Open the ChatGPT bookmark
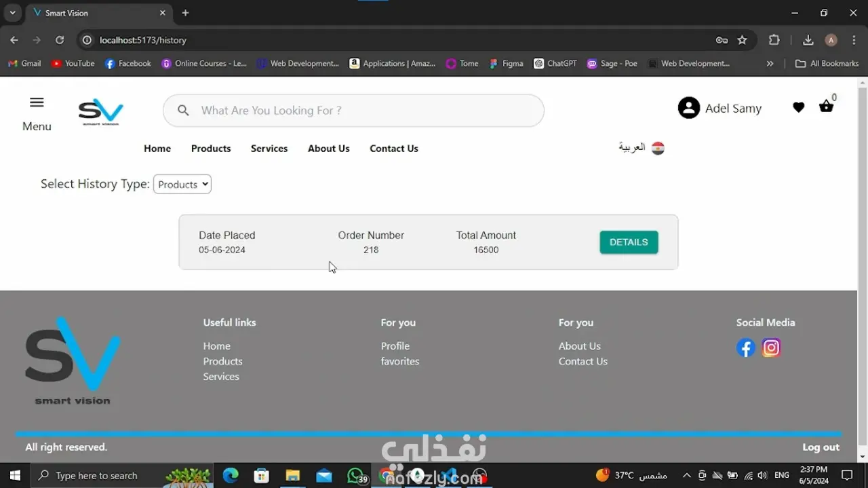Screen dimensions: 868x488 [x=555, y=63]
